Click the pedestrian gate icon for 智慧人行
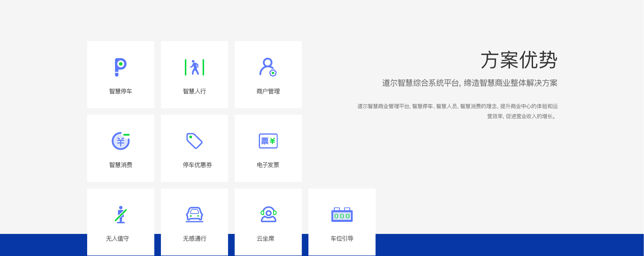The height and width of the screenshot is (256, 644). click(x=194, y=67)
